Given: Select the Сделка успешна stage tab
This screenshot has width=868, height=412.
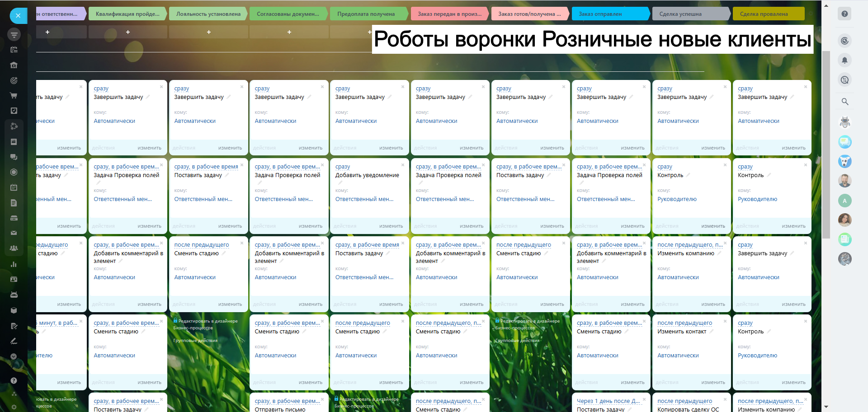Looking at the screenshot, I should 691,14.
